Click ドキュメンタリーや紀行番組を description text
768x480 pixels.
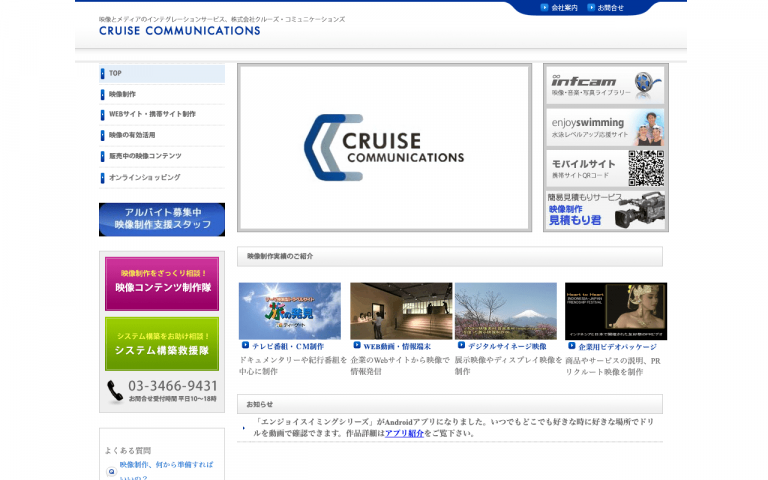click(x=293, y=360)
